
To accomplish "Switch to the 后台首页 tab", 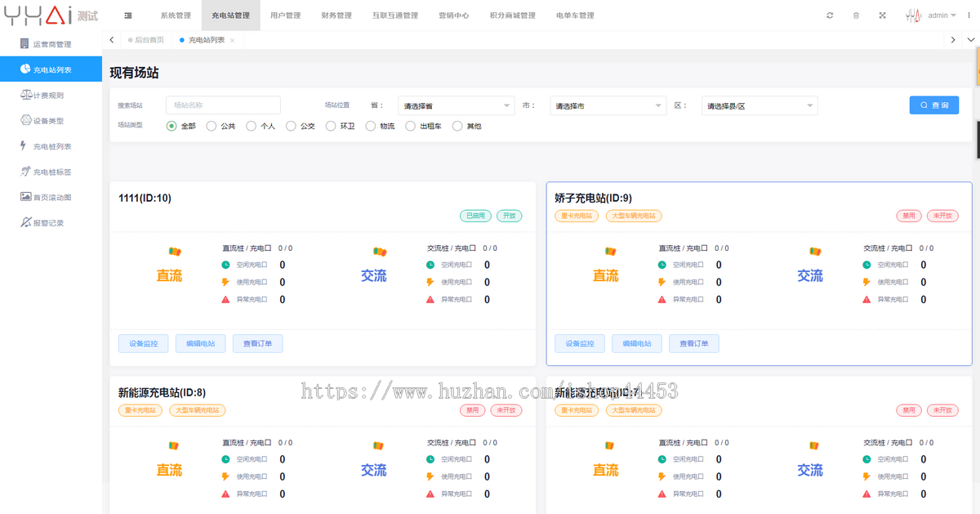I will [x=145, y=40].
